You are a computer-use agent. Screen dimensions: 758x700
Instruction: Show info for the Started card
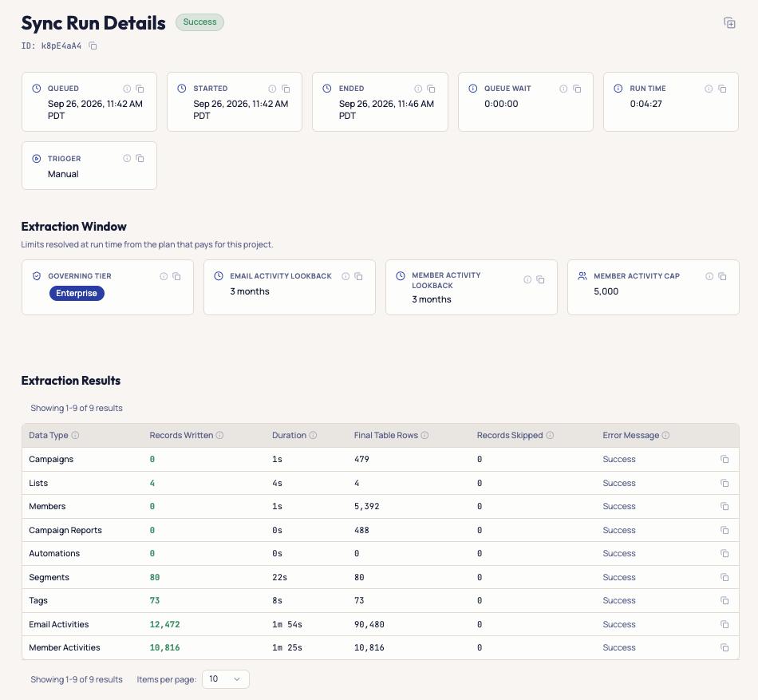coord(272,89)
